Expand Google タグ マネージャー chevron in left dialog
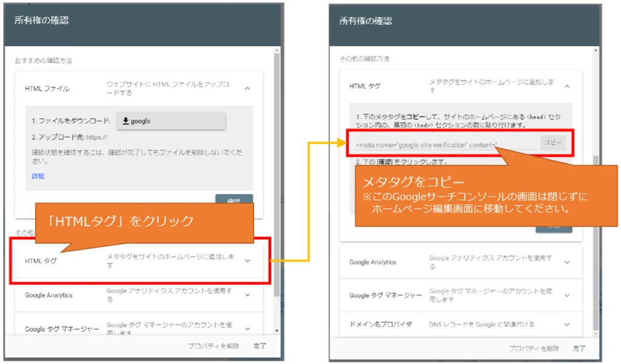The width and height of the screenshot is (621, 364). pyautogui.click(x=247, y=328)
